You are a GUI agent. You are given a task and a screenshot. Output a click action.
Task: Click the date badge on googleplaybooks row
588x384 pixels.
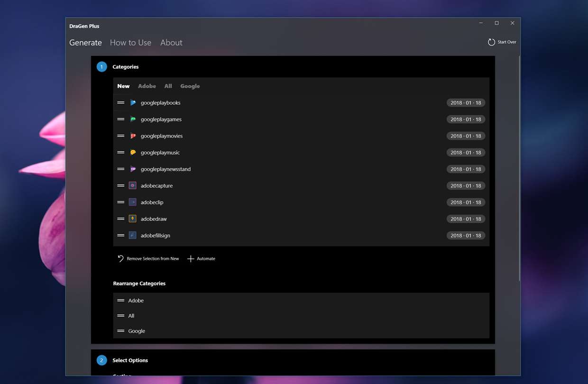(466, 103)
